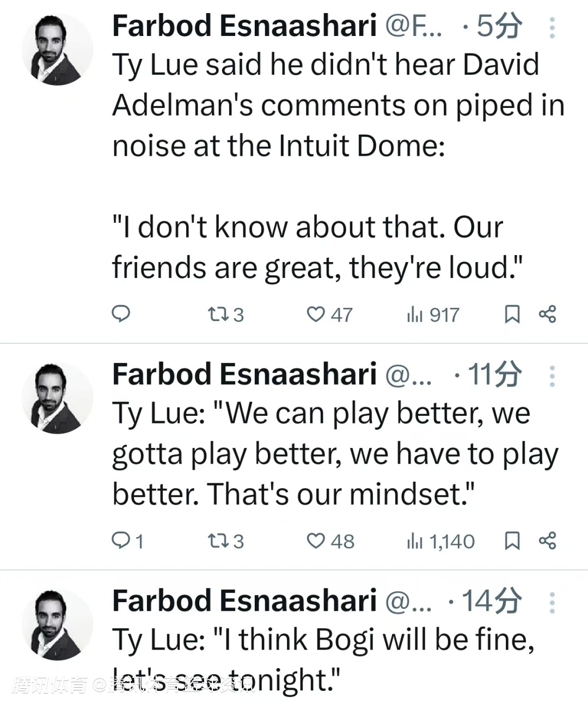Screen dimensions: 588x704
Task: Open more options on the 11分 tweet
Action: click(552, 376)
